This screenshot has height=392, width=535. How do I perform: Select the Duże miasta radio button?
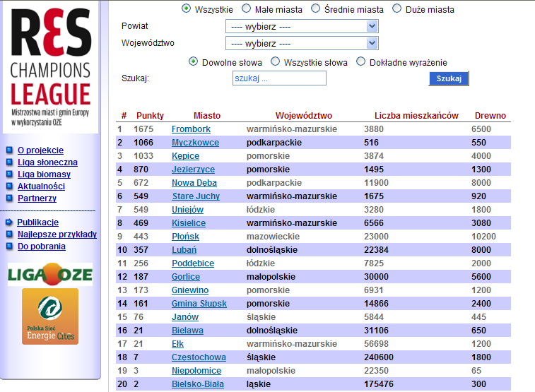tap(396, 8)
